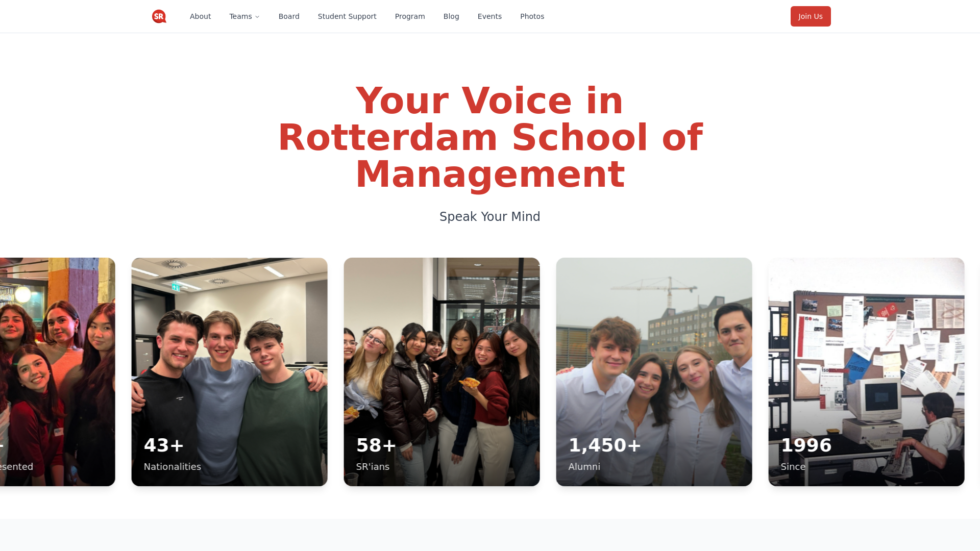This screenshot has height=551, width=980.
Task: Browse the Photos gallery
Action: pyautogui.click(x=532, y=16)
